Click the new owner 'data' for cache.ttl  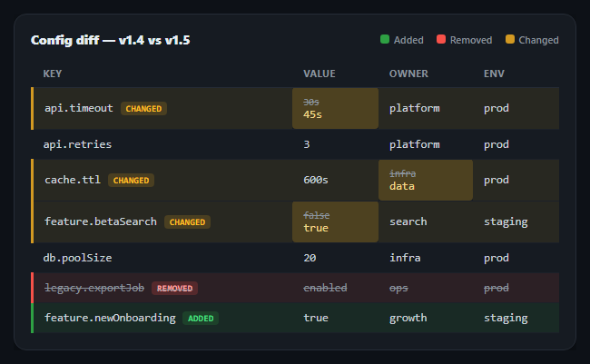click(x=402, y=186)
